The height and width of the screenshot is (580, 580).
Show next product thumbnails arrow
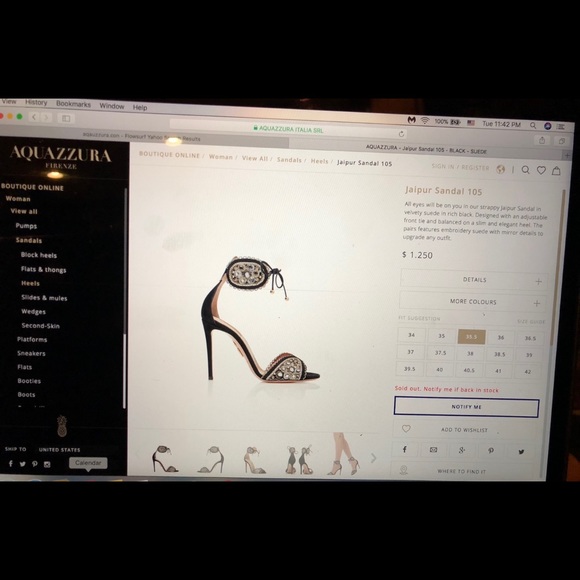click(373, 458)
